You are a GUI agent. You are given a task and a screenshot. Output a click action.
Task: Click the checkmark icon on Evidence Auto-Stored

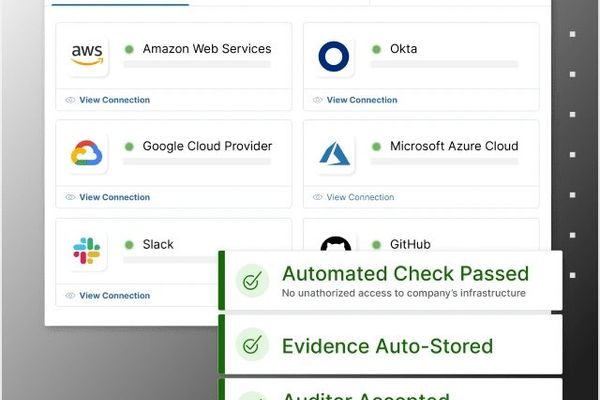pyautogui.click(x=252, y=344)
